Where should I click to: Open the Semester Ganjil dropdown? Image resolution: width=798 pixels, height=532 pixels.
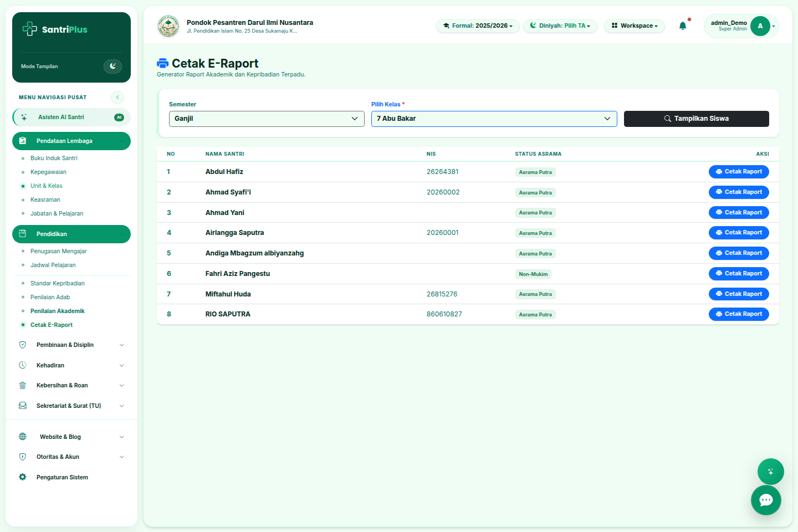(x=267, y=119)
